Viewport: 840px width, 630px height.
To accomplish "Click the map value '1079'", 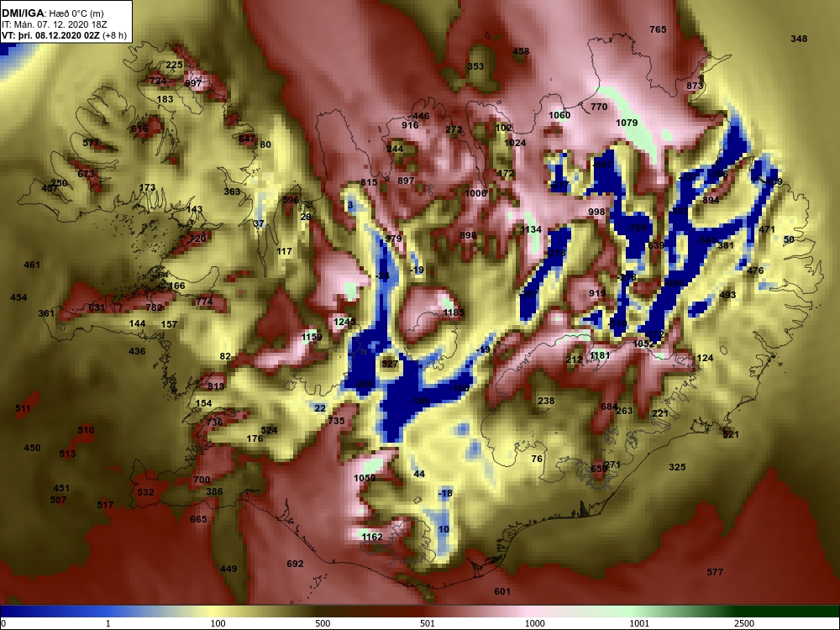I will [x=627, y=123].
